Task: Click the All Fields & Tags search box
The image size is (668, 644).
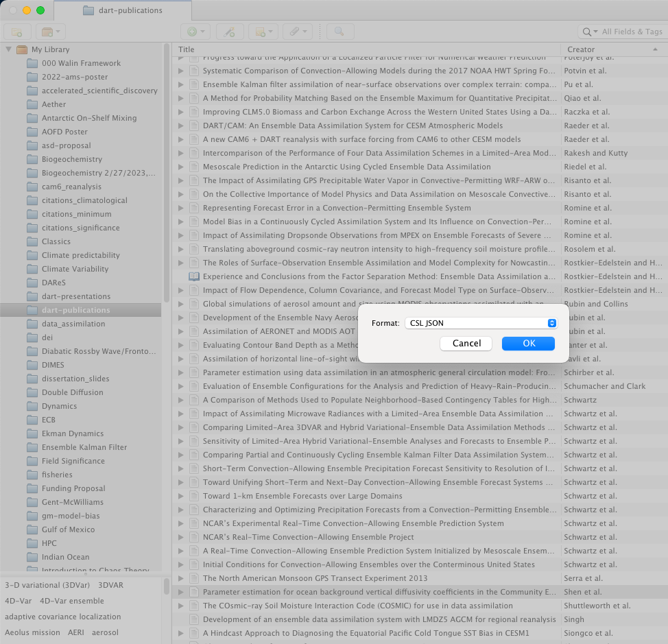Action: [x=631, y=32]
